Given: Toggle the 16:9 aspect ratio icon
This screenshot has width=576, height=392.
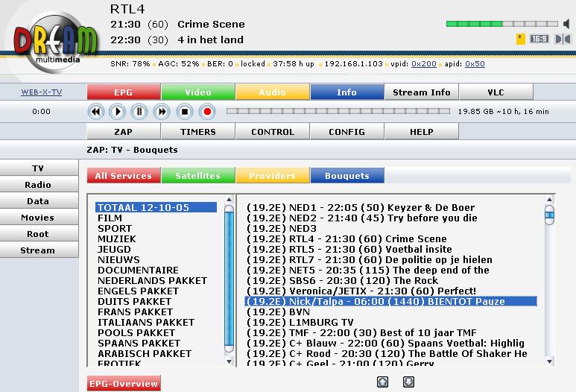Looking at the screenshot, I should [539, 39].
